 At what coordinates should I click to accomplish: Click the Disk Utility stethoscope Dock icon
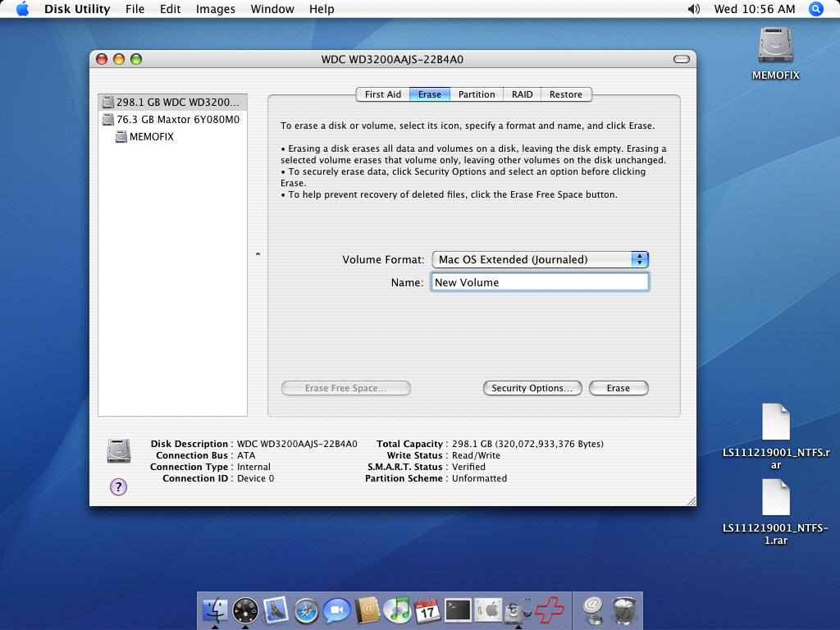pyautogui.click(x=518, y=610)
